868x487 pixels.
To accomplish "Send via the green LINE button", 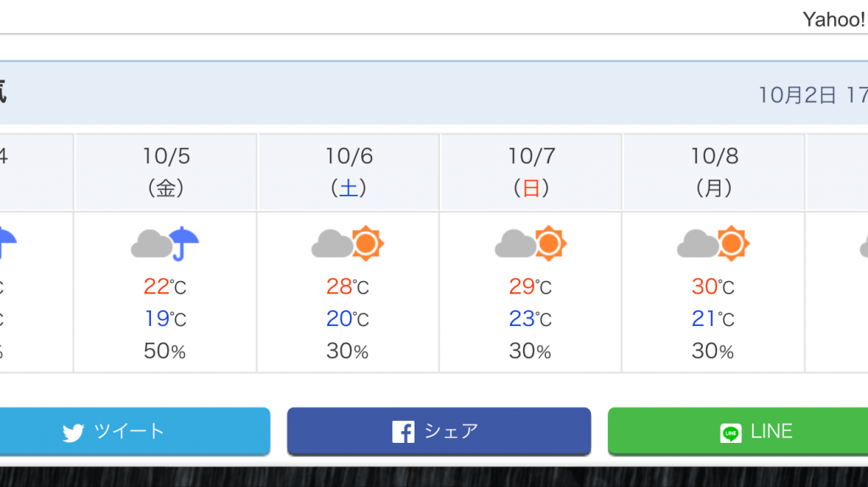I will click(x=738, y=432).
